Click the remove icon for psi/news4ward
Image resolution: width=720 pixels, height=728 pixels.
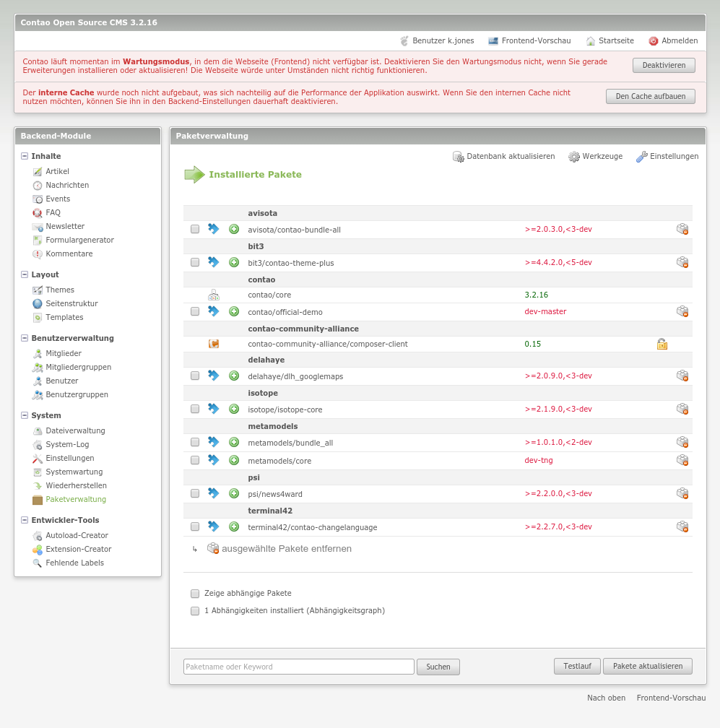(682, 493)
